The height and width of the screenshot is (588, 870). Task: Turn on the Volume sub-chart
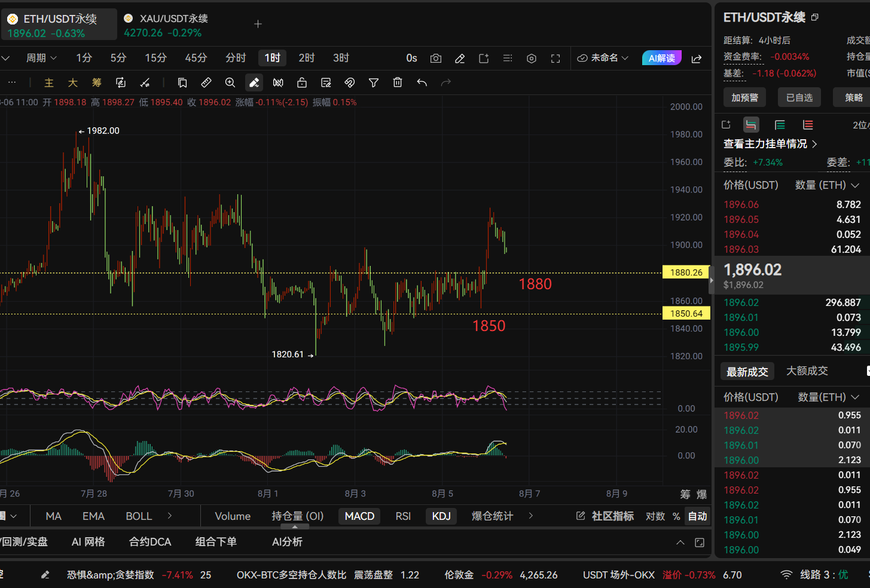pos(233,516)
